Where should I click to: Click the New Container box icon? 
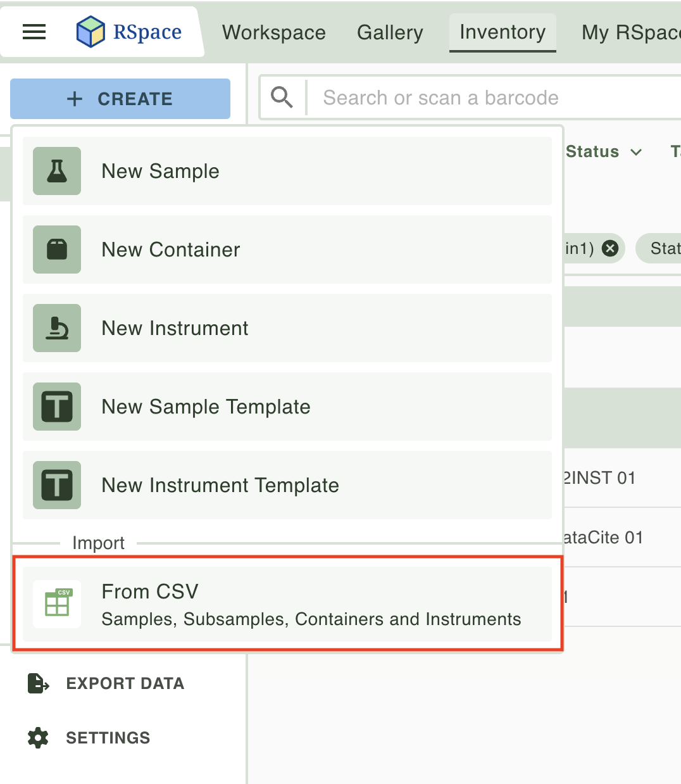[x=57, y=250]
